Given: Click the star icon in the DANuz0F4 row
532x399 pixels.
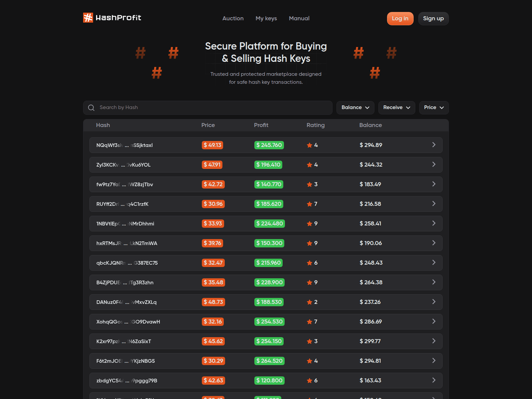Looking at the screenshot, I should click(x=310, y=302).
